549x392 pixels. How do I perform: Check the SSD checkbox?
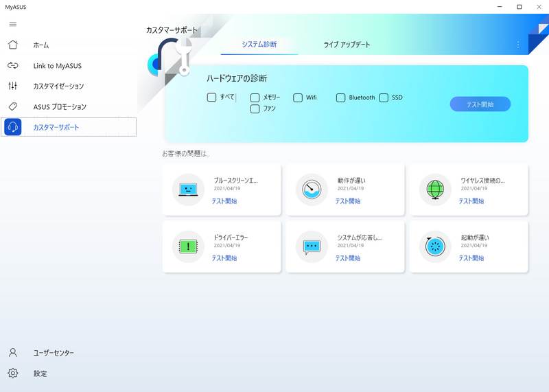point(384,97)
